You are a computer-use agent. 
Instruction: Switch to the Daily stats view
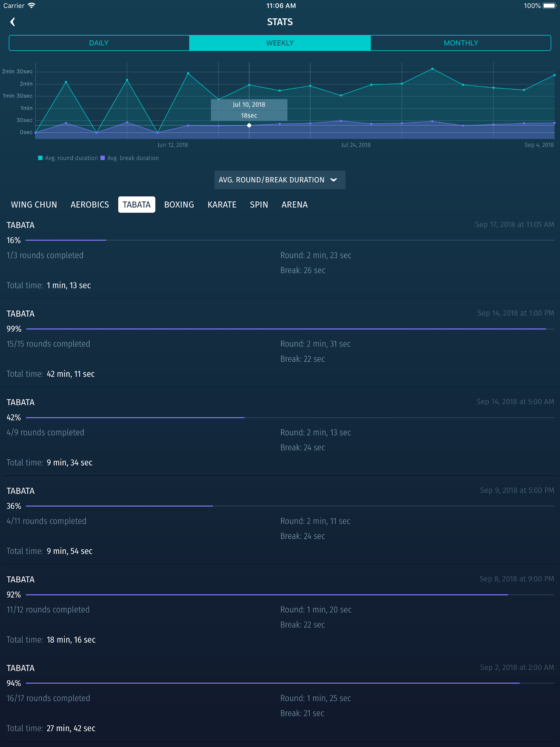(x=99, y=43)
